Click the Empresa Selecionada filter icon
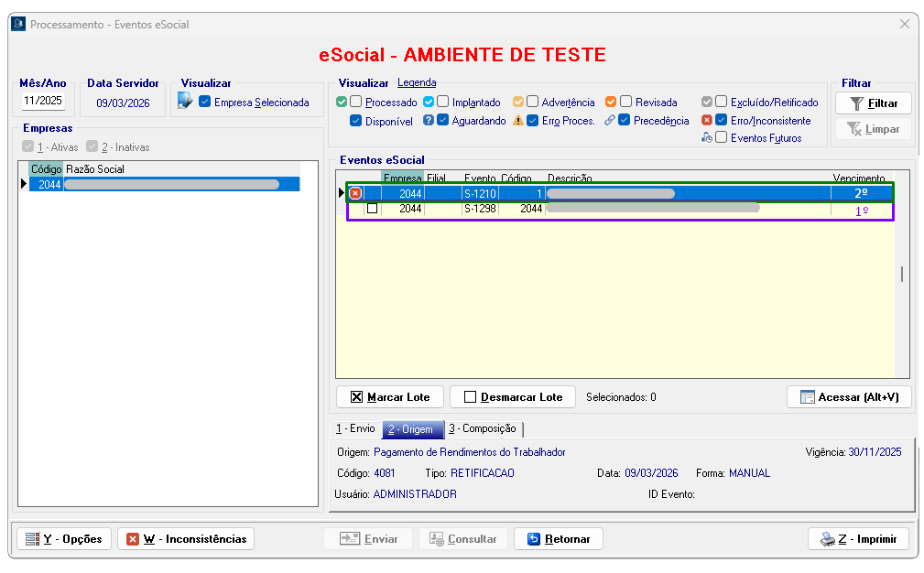The width and height of the screenshot is (924, 573). coord(186,102)
